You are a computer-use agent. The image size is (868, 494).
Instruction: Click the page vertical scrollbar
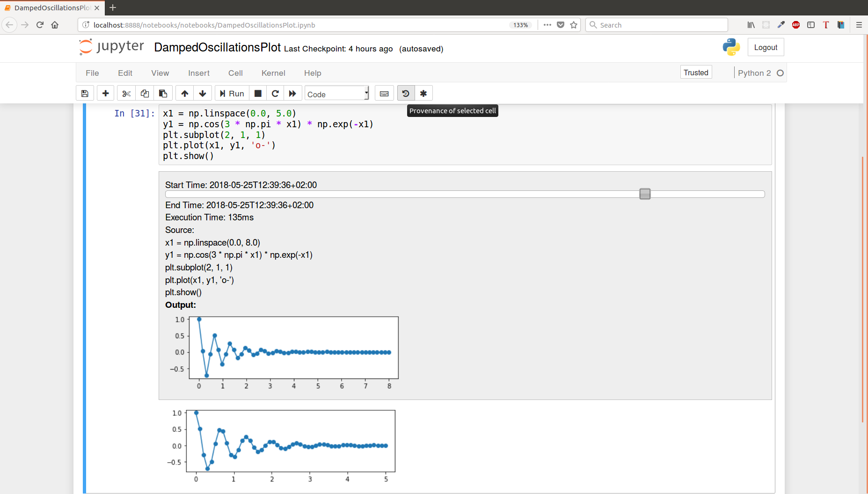tap(862, 290)
